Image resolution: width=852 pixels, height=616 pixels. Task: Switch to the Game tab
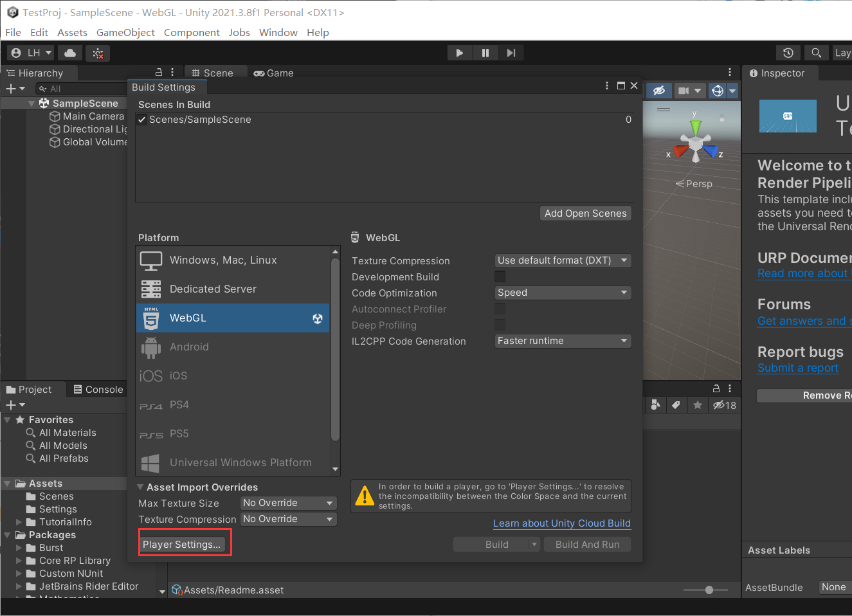(x=274, y=73)
